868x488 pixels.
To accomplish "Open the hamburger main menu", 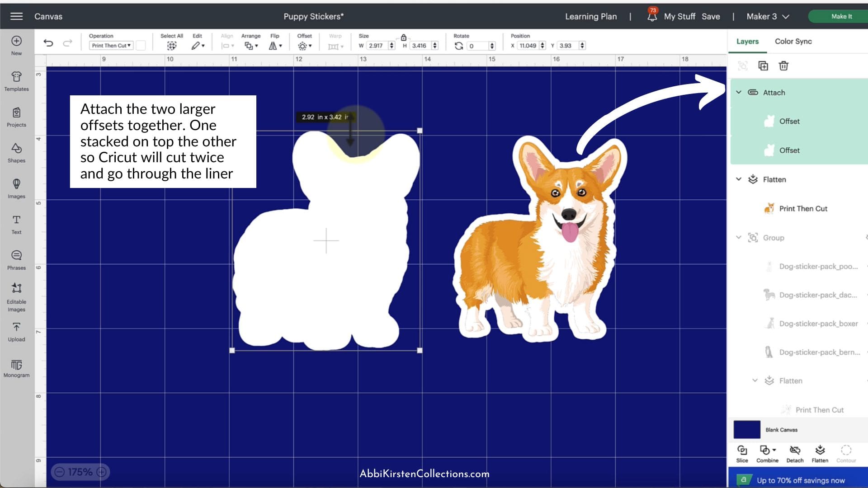I will pyautogui.click(x=16, y=16).
